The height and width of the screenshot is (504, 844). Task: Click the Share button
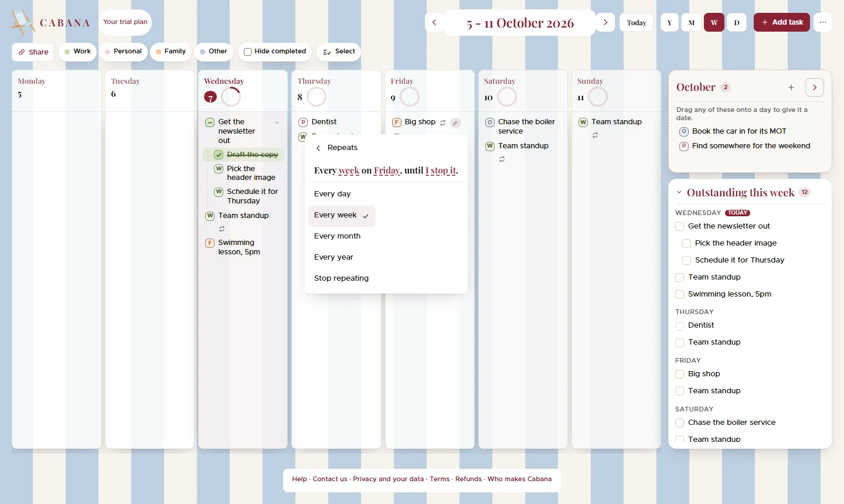click(x=33, y=52)
